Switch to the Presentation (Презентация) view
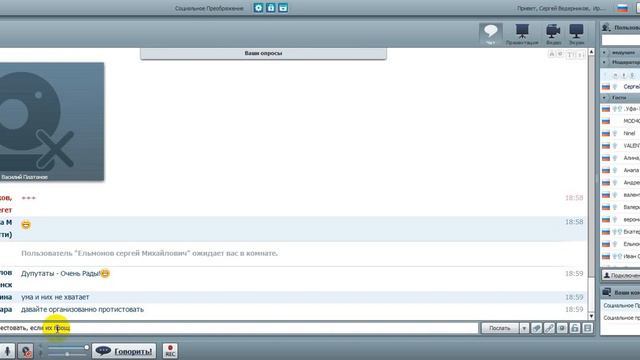 (522, 34)
